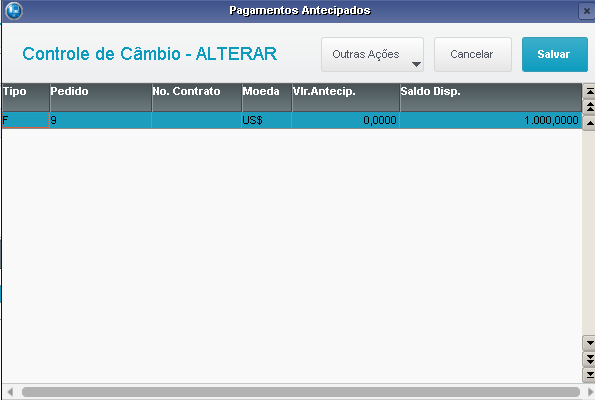
Task: Select the empty No. Contrato cell
Action: coord(197,120)
